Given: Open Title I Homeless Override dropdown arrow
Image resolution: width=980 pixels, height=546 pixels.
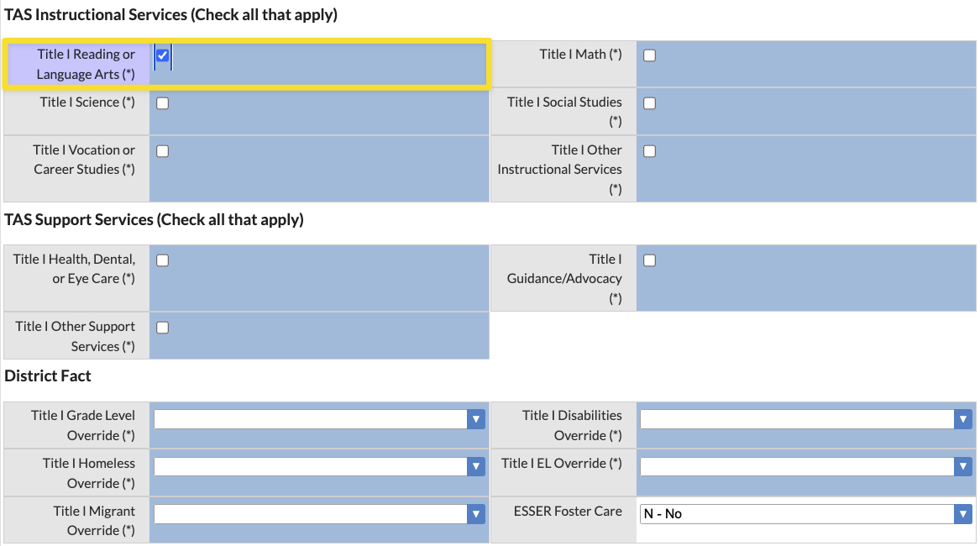Looking at the screenshot, I should (475, 466).
